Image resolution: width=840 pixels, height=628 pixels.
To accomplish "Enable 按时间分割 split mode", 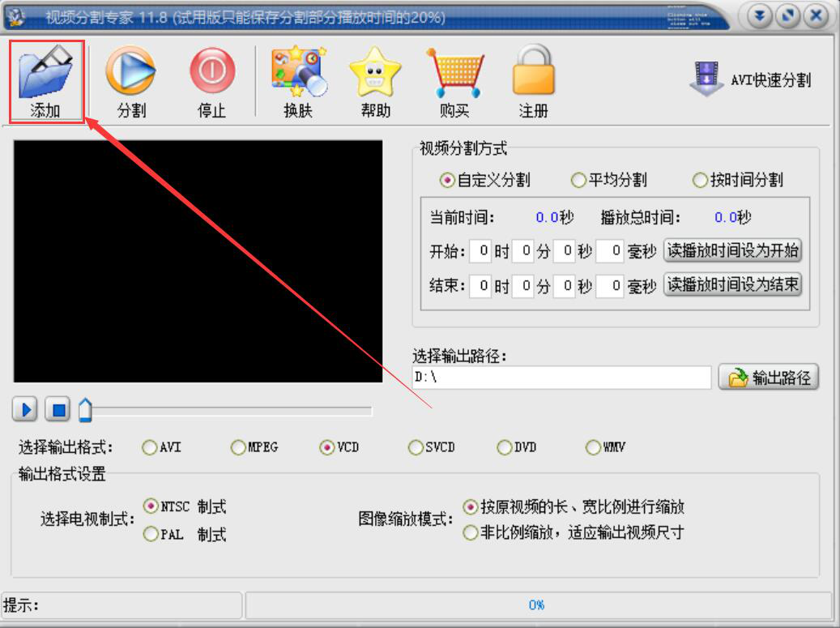I will click(700, 181).
